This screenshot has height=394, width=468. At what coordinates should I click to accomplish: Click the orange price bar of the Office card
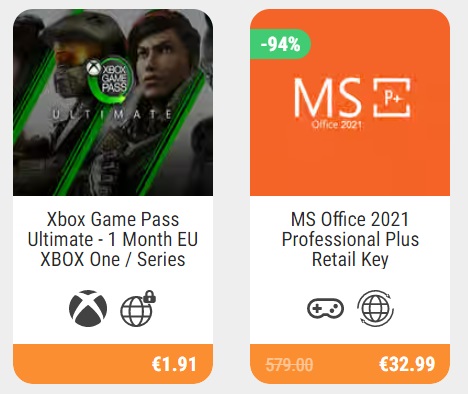coord(350,364)
